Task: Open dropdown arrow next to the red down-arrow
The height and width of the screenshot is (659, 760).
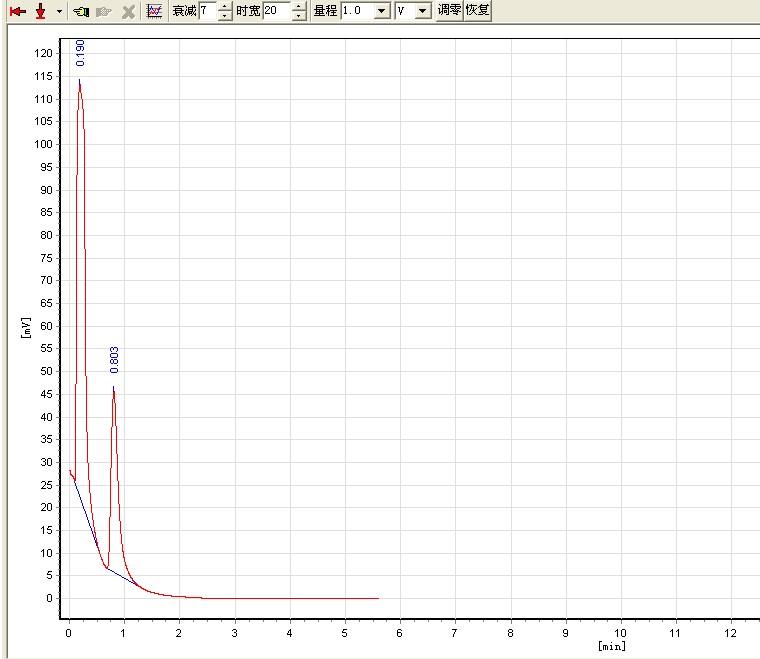Action: pyautogui.click(x=59, y=11)
